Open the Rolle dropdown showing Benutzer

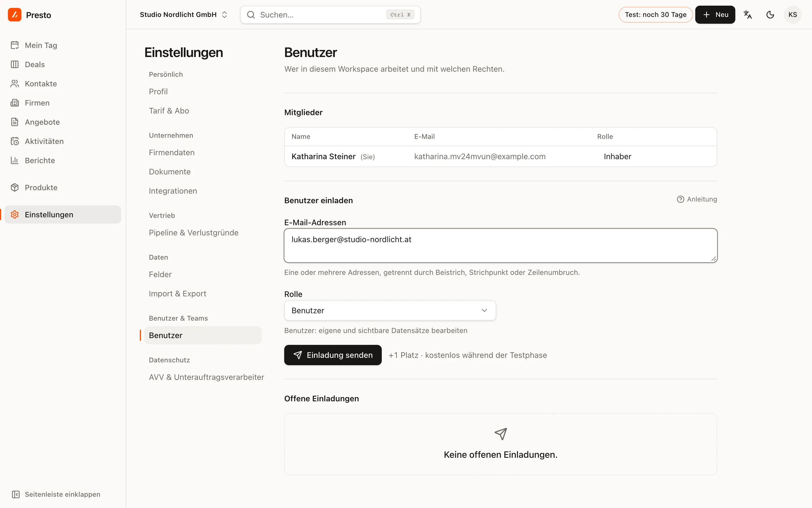(x=390, y=310)
